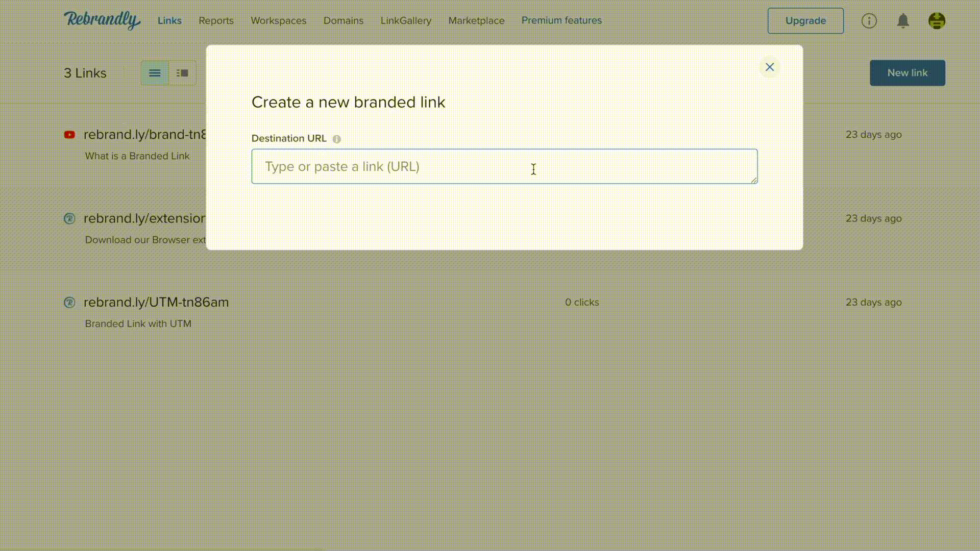Expand the Premium features dropdown
Image resolution: width=980 pixels, height=551 pixels.
click(x=561, y=20)
